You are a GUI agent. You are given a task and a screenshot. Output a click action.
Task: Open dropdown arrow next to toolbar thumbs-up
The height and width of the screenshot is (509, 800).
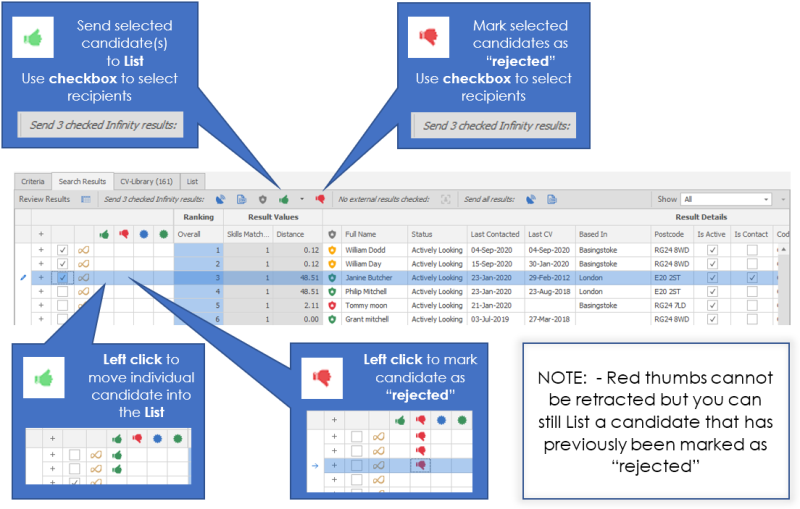point(301,200)
